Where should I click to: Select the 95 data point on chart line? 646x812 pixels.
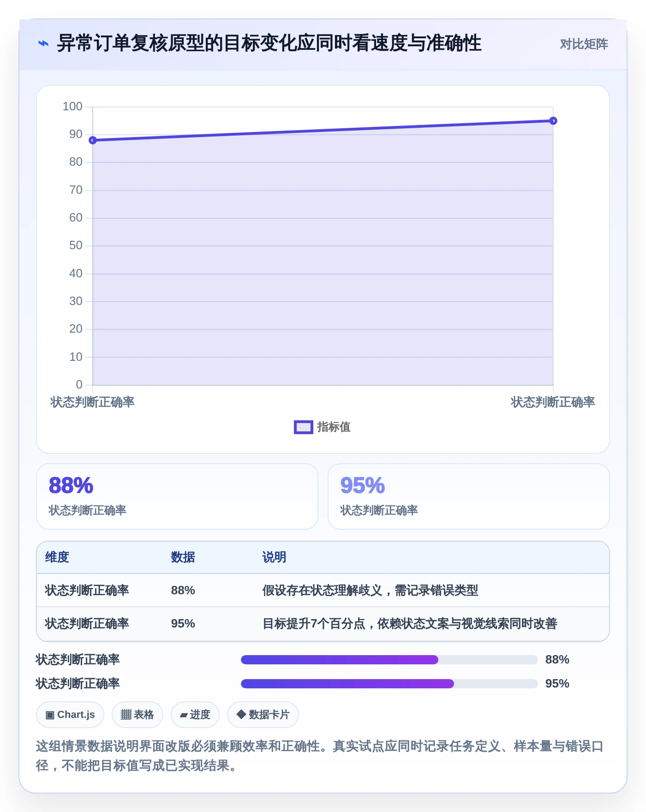[x=553, y=121]
